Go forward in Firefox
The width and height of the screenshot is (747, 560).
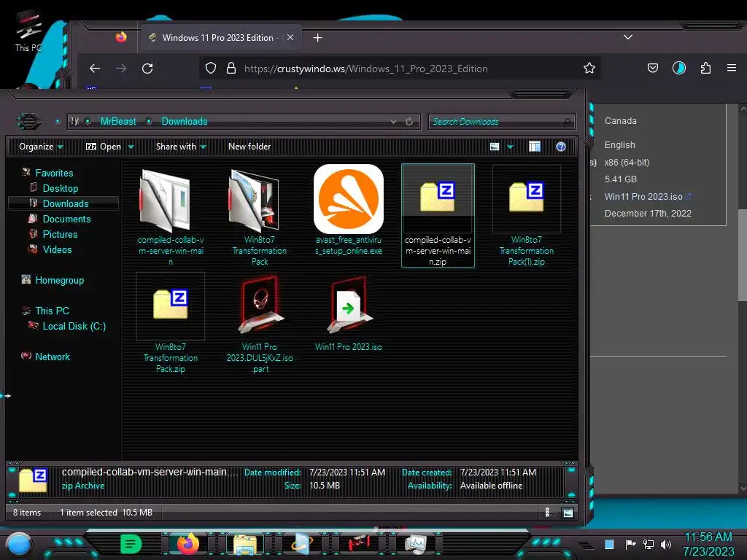(121, 69)
